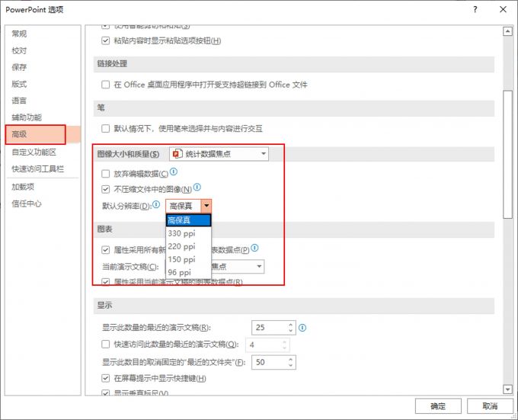
Task: Choose 150 ppi resolution option
Action: click(x=188, y=259)
